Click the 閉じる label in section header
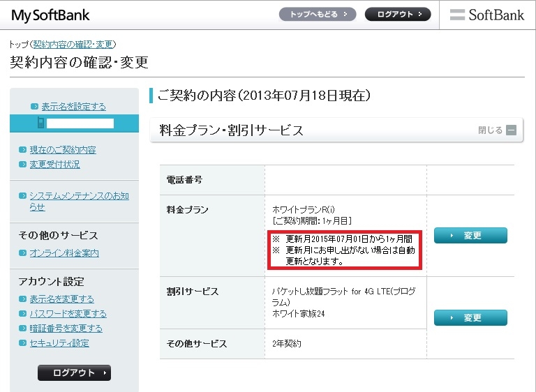This screenshot has width=536, height=392. click(x=490, y=130)
